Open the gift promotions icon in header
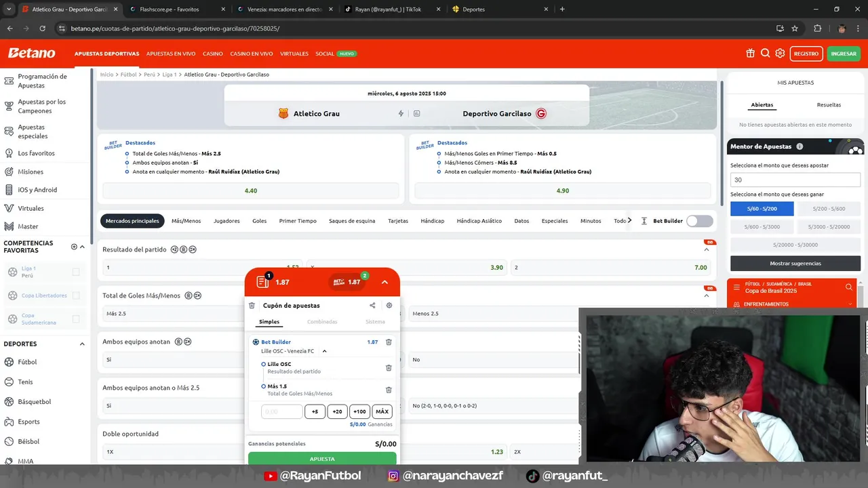Screen dimensions: 868x488 [x=750, y=54]
